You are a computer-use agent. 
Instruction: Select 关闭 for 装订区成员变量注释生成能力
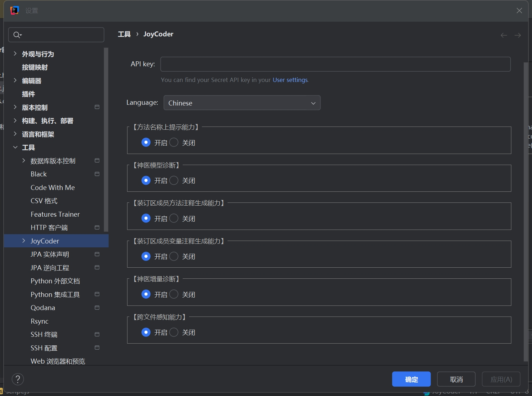[x=174, y=256]
